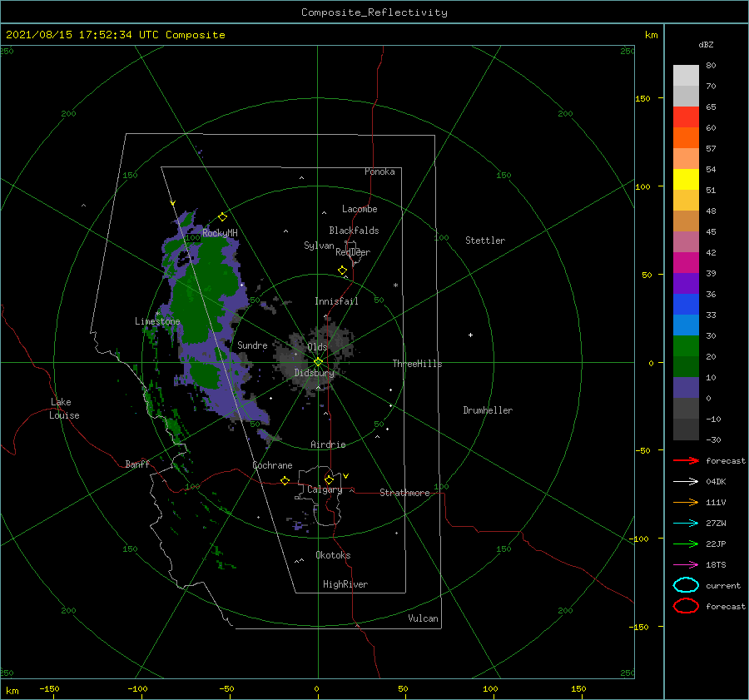Image resolution: width=749 pixels, height=700 pixels.
Task: Click the Innisfail label
Action: [336, 301]
